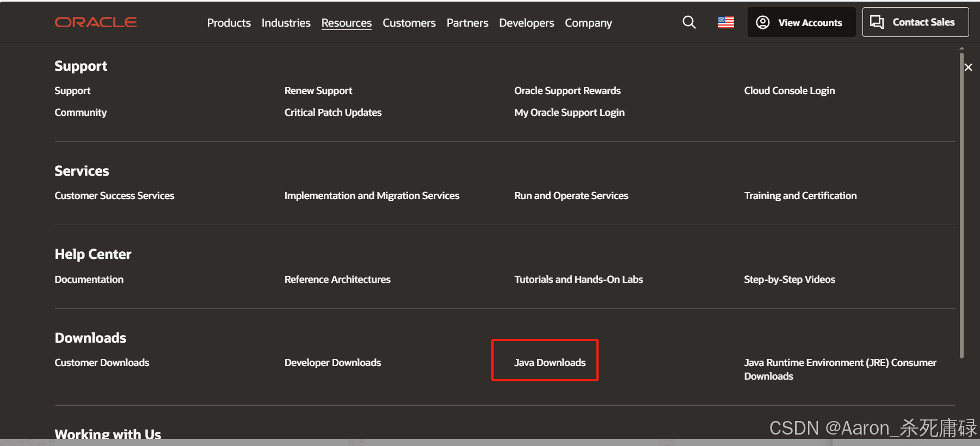The image size is (980, 446).
Task: Open the Customers menu
Action: click(409, 23)
